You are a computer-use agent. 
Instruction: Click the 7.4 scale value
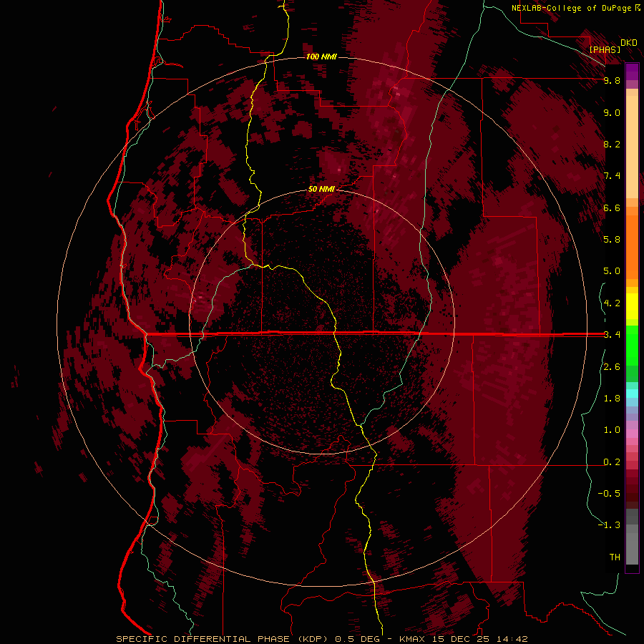coord(612,176)
